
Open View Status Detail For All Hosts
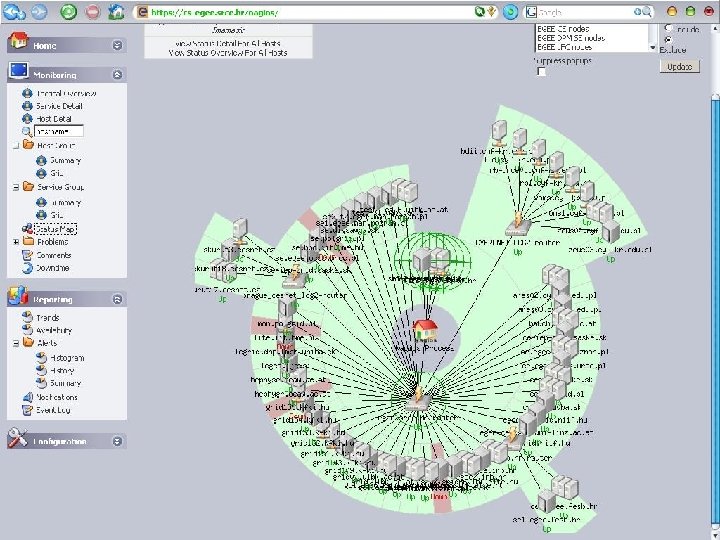click(228, 44)
